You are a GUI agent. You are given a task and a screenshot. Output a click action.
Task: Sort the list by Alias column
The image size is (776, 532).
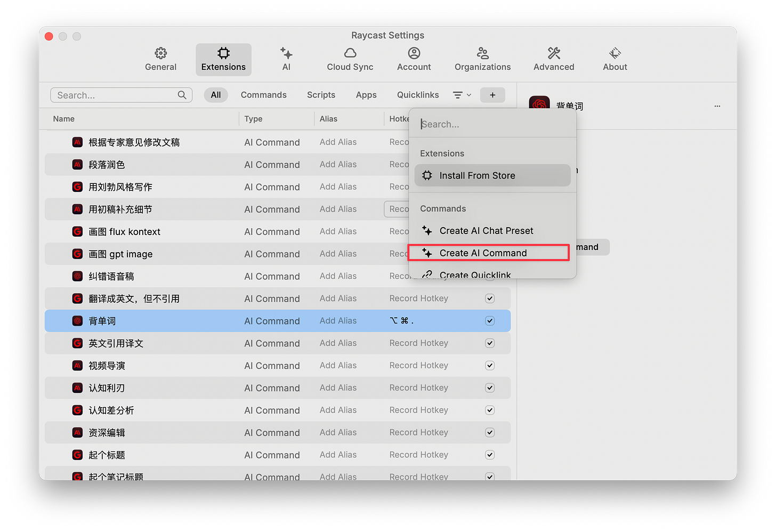328,119
